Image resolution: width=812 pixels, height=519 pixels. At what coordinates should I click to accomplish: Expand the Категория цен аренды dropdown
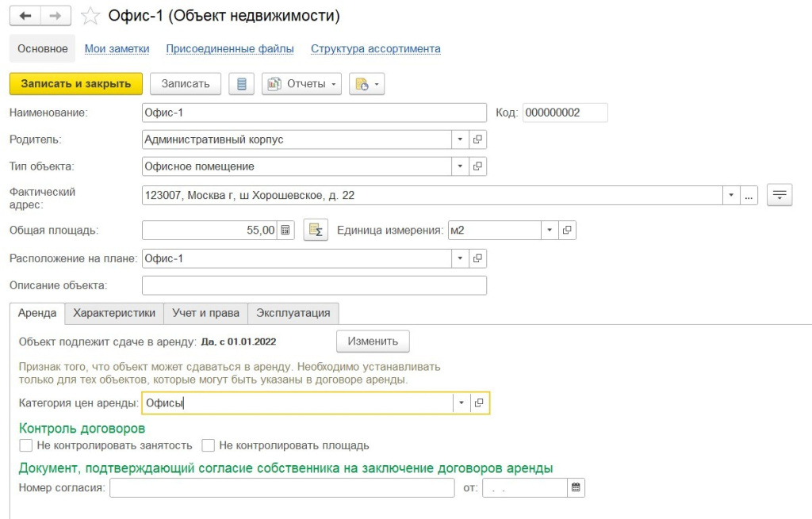(462, 403)
